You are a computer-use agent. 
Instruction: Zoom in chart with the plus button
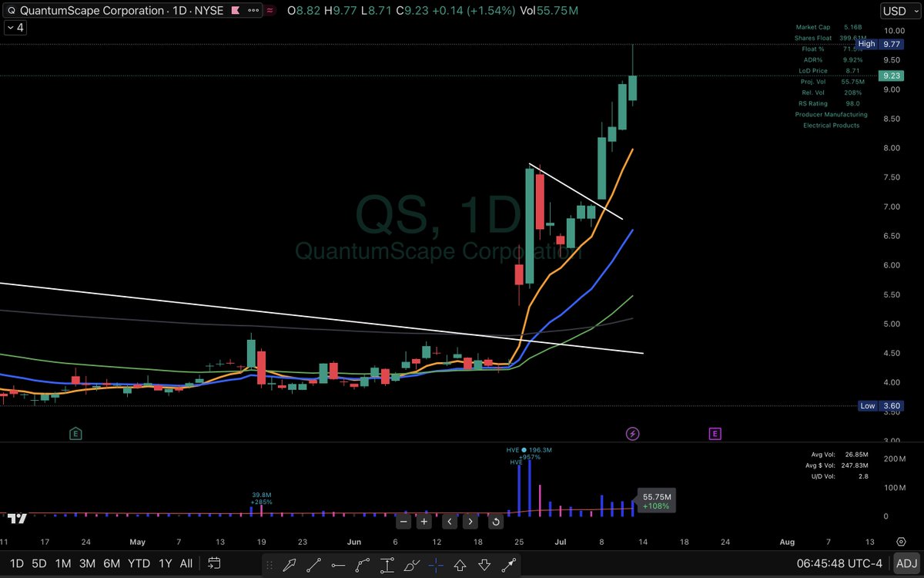[x=423, y=522]
